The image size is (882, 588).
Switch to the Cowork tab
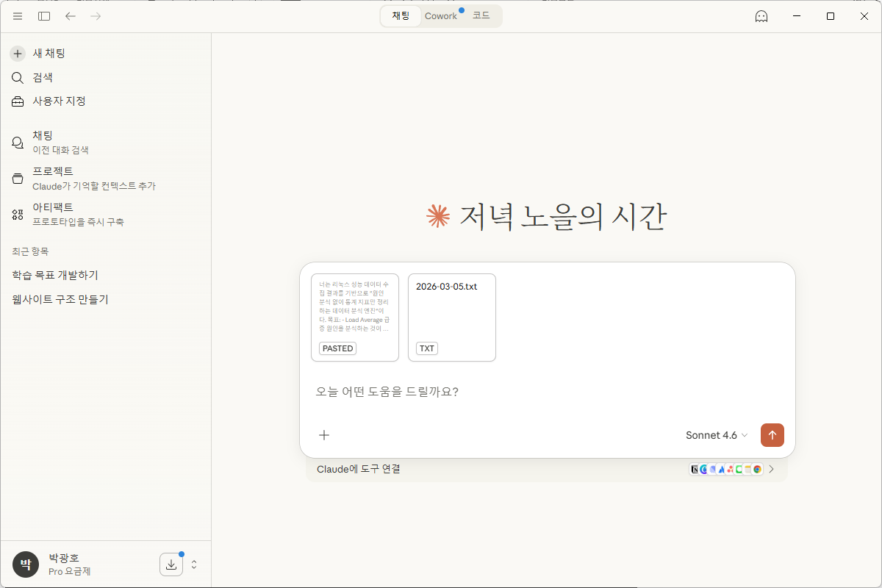441,15
